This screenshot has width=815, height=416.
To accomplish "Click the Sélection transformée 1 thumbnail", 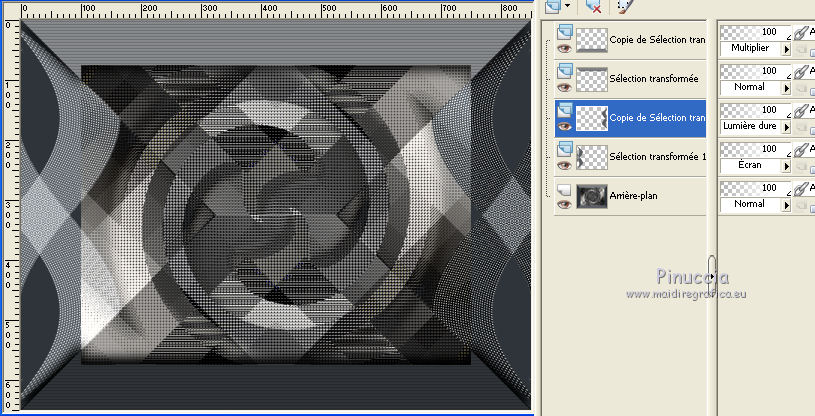I will [592, 157].
